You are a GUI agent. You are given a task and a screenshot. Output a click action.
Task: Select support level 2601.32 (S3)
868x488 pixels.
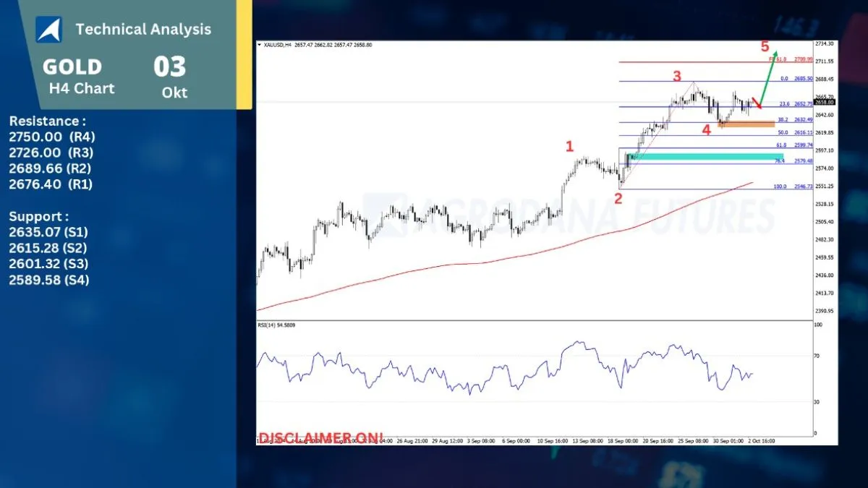tap(48, 264)
